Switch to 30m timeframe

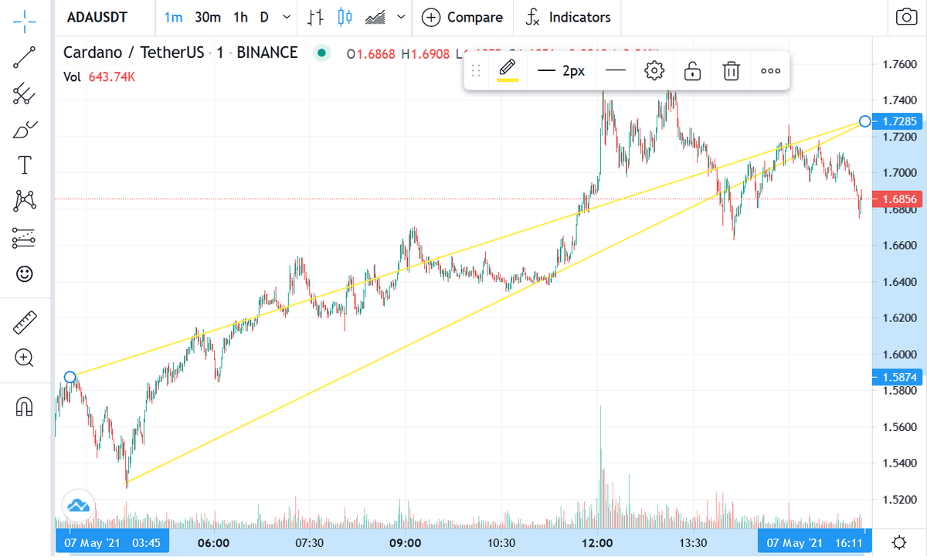point(208,17)
